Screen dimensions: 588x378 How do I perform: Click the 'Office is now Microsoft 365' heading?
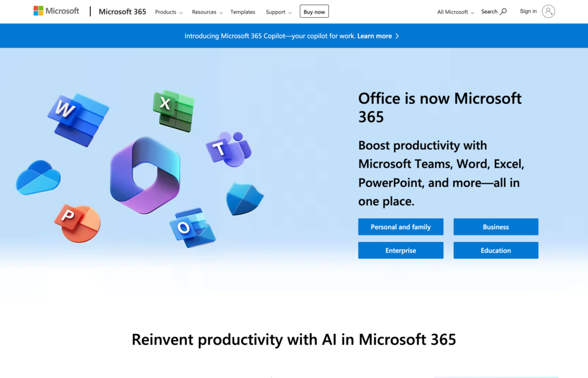coord(440,107)
